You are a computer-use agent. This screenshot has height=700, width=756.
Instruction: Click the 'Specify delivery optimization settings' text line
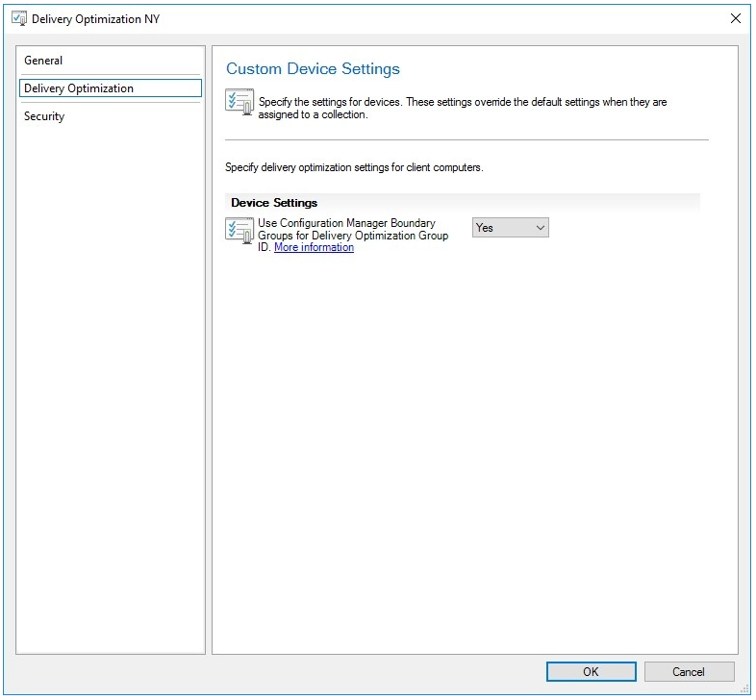354,167
